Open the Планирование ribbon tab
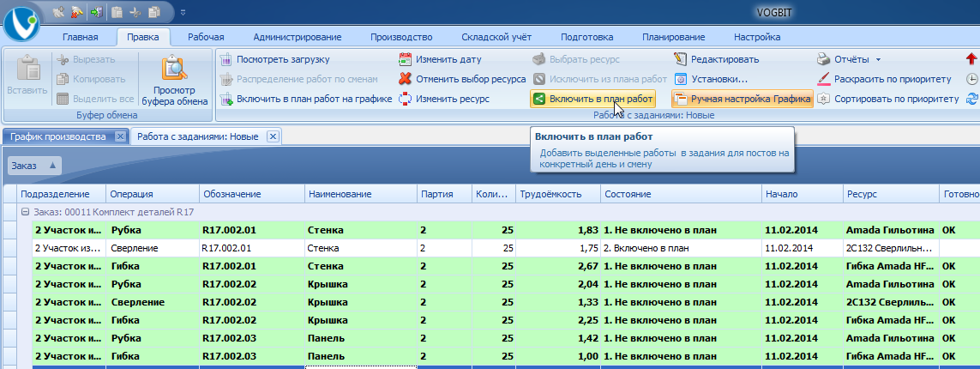The width and height of the screenshot is (980, 369). click(x=674, y=37)
